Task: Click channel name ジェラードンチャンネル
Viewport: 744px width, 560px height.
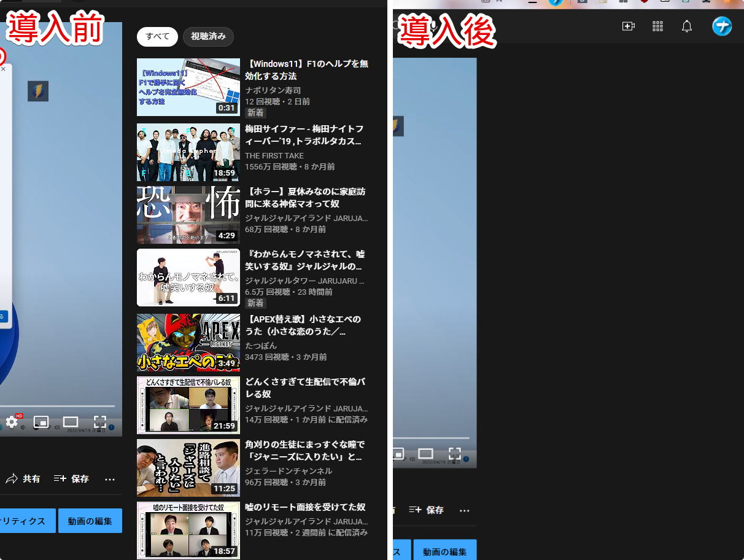Action: point(289,471)
